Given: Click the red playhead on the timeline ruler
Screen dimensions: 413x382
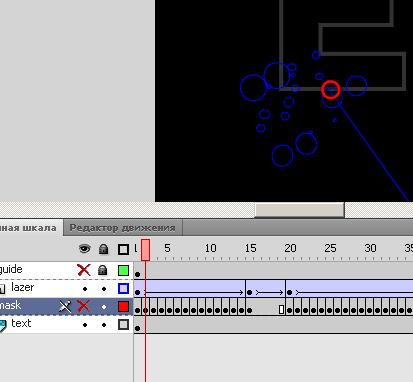Looking at the screenshot, I should [145, 250].
